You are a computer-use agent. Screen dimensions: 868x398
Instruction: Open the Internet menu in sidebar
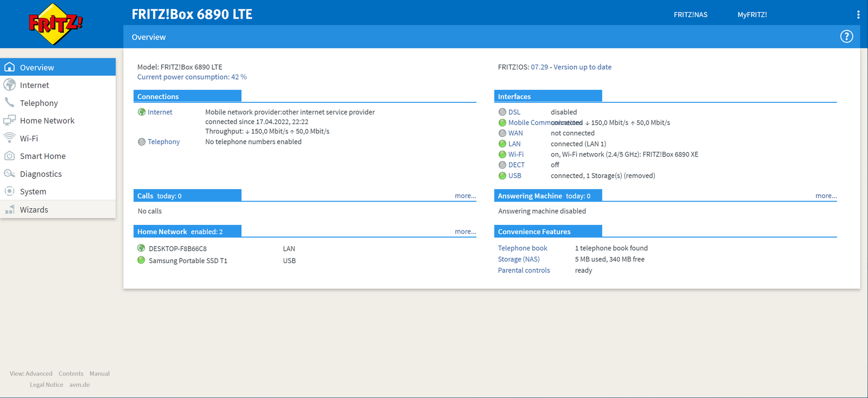click(58, 85)
